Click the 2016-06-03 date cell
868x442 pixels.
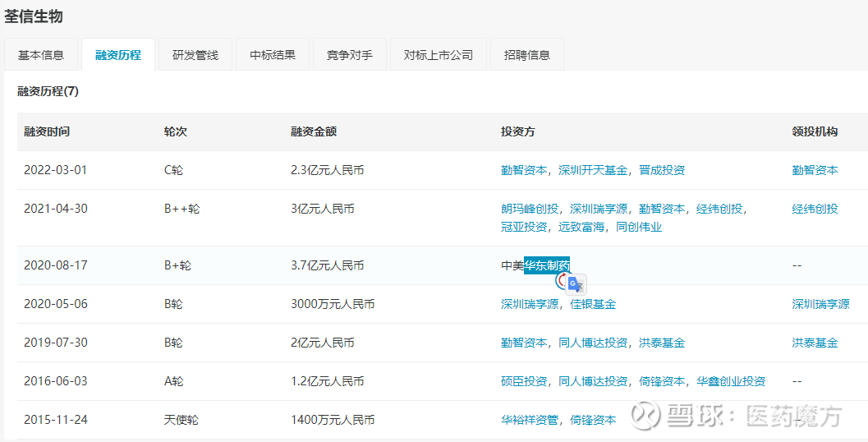(55, 381)
